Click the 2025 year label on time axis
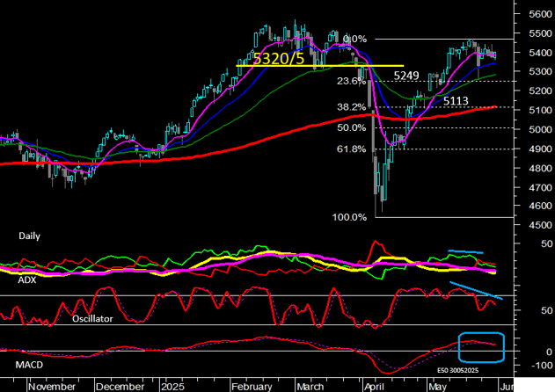Image resolution: width=555 pixels, height=392 pixels. tap(172, 387)
